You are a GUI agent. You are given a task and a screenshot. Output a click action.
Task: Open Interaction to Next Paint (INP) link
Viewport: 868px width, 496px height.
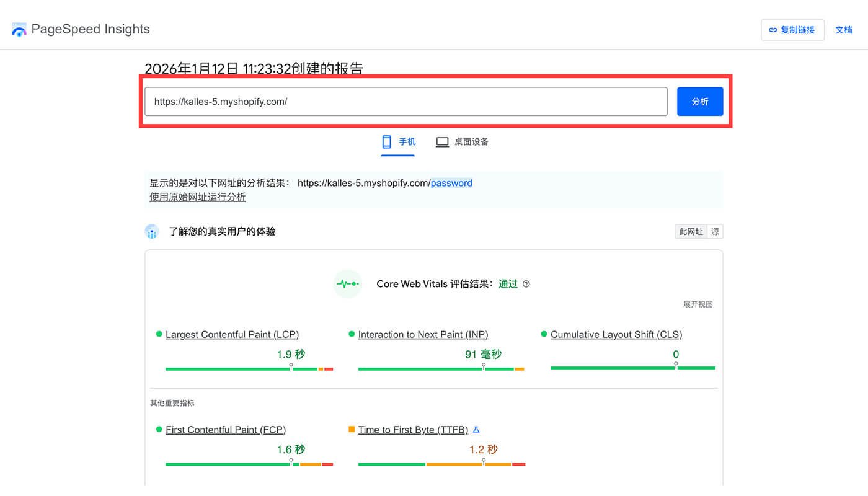(423, 335)
